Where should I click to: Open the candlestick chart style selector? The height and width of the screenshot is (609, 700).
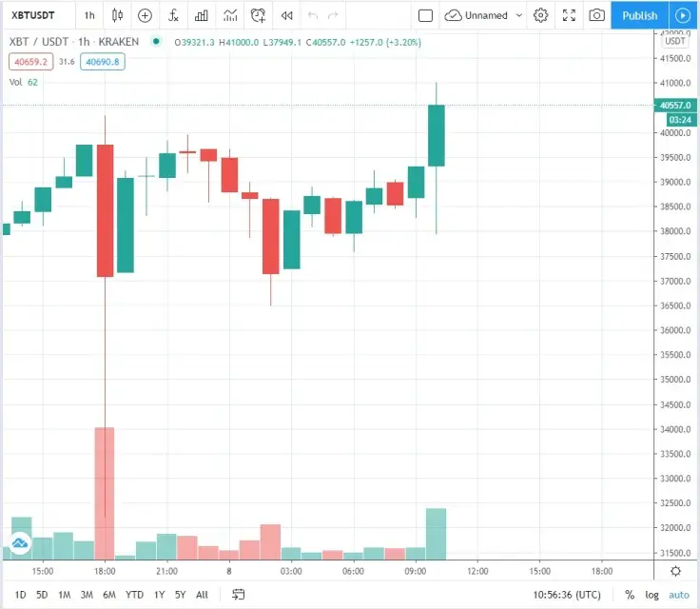117,15
